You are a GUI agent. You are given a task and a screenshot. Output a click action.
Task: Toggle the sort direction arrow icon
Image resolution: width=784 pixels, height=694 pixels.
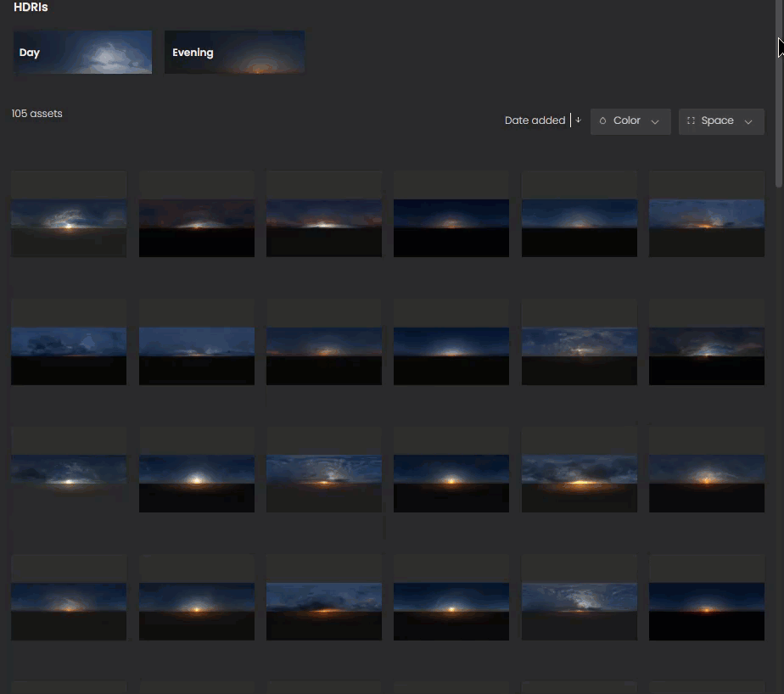pyautogui.click(x=578, y=120)
